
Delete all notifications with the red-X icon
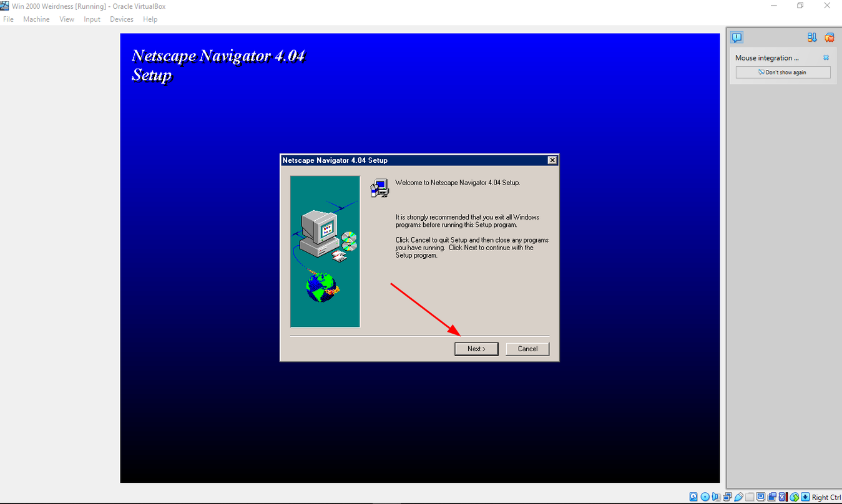pyautogui.click(x=829, y=37)
